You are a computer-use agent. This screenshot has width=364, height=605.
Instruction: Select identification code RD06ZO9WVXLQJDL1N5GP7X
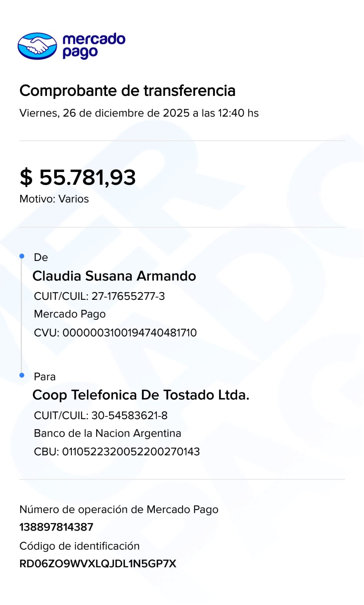click(x=98, y=564)
